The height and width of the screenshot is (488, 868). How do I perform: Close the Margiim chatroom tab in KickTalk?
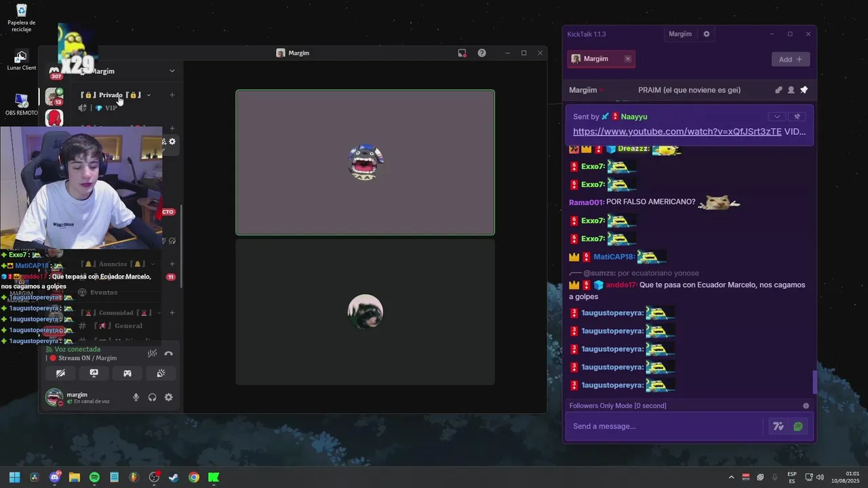628,59
